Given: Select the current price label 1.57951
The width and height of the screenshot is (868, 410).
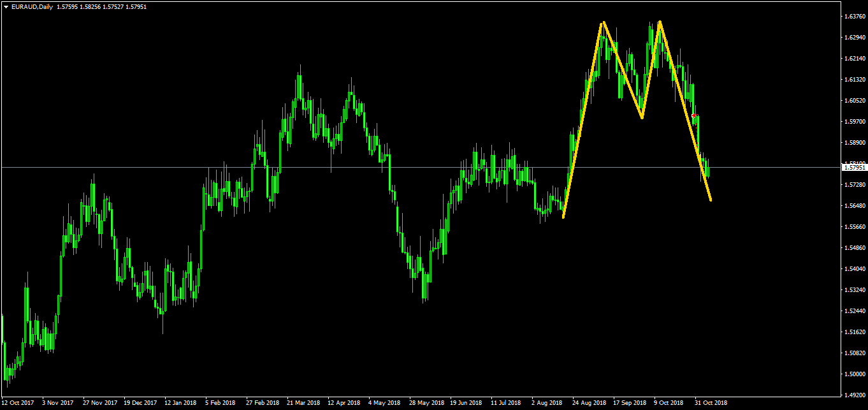Looking at the screenshot, I should (x=853, y=168).
